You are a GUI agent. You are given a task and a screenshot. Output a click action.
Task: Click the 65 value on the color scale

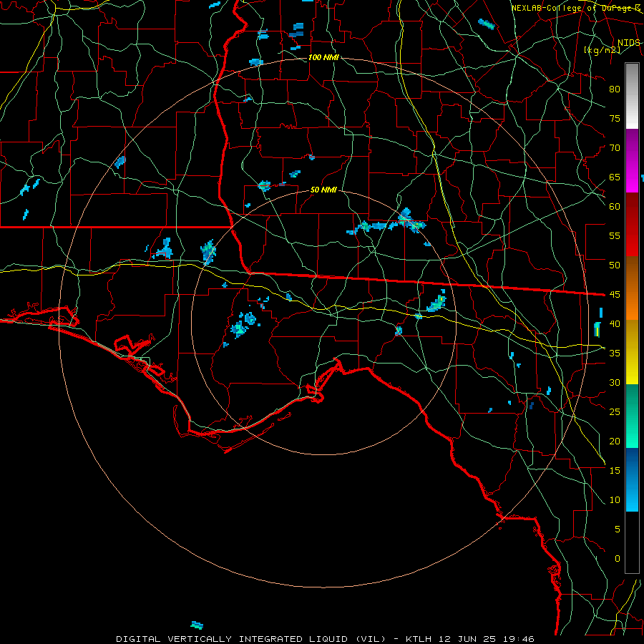pyautogui.click(x=615, y=177)
